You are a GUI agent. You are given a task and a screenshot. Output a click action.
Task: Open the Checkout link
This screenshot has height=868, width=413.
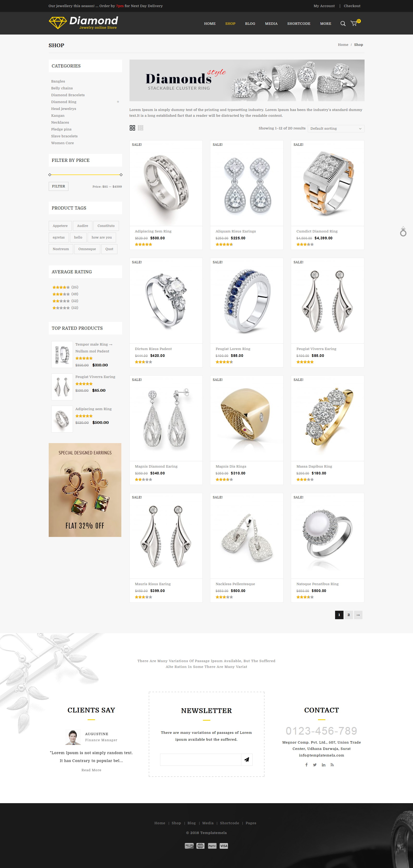(x=352, y=6)
